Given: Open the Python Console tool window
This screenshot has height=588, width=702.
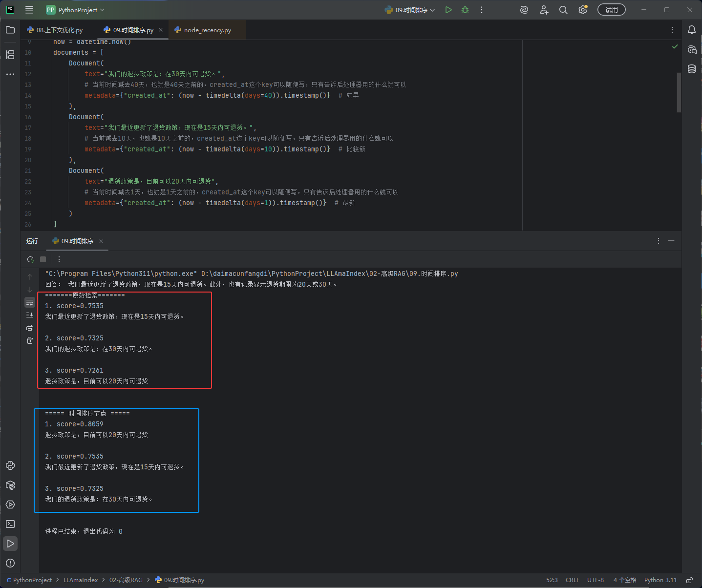Looking at the screenshot, I should (10, 465).
